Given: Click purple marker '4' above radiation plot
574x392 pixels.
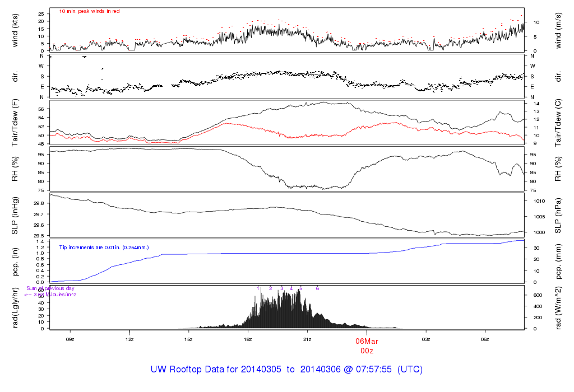Looking at the screenshot, I should pos(291,288).
